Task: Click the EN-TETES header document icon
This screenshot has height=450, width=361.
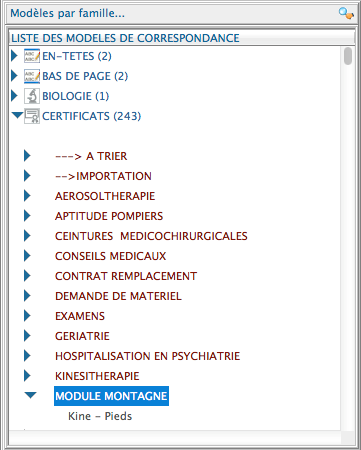Action: pyautogui.click(x=32, y=56)
